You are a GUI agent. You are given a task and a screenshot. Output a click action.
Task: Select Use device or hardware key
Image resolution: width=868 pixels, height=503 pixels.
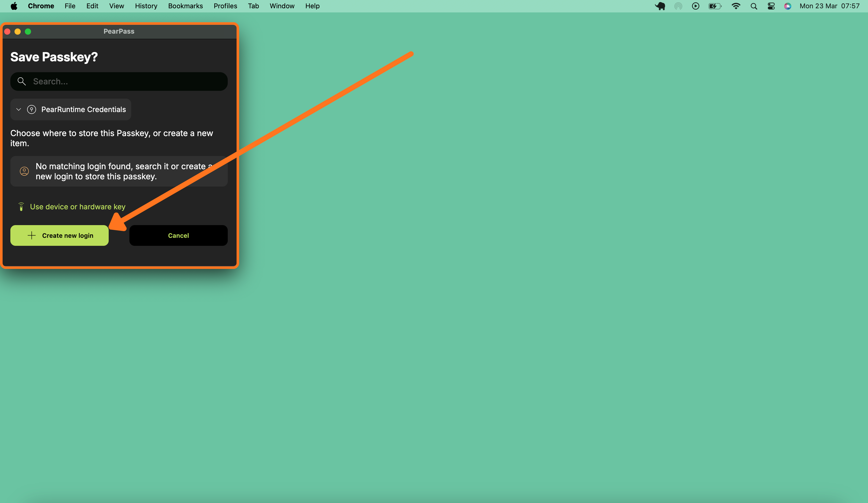pyautogui.click(x=77, y=206)
